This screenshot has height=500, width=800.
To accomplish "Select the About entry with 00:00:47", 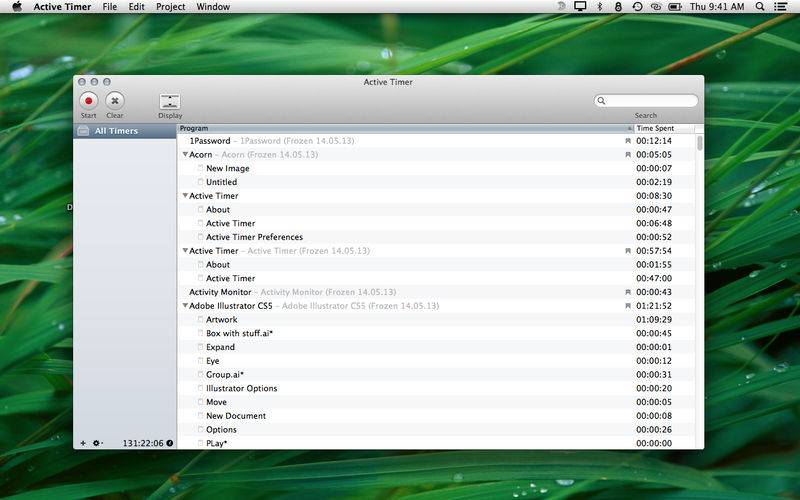I will (436, 210).
